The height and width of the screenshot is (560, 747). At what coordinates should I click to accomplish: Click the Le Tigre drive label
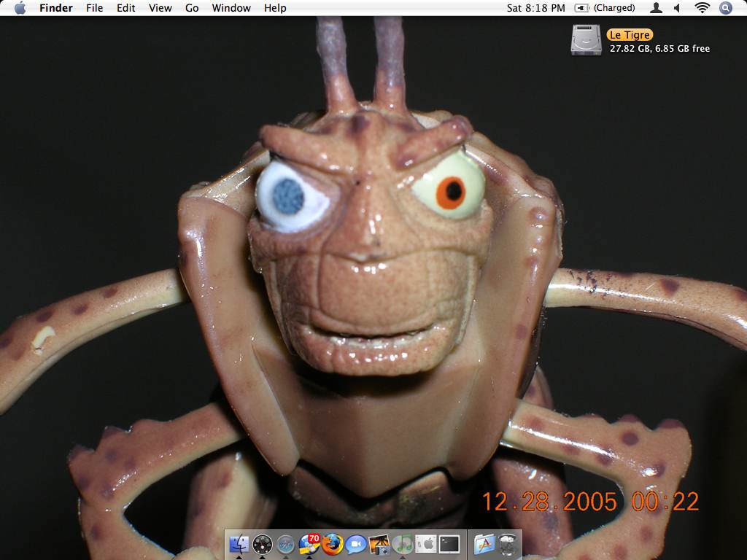click(x=630, y=35)
